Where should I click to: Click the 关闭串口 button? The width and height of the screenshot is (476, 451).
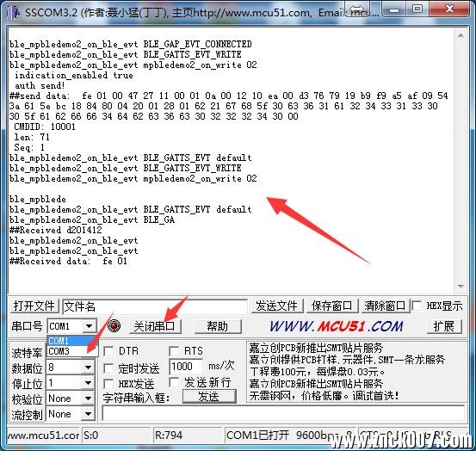[x=155, y=326]
